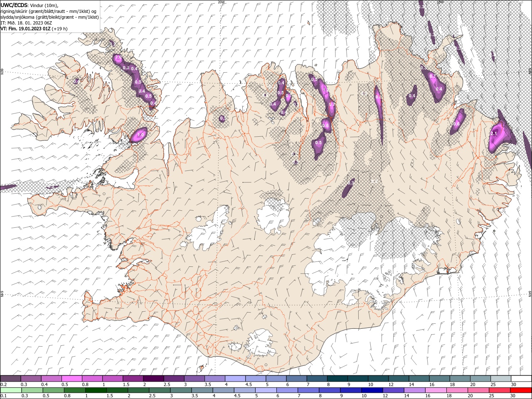Click lower legend swatch between 25 and 30
Viewport: 532px width, 399px height.
point(500,390)
